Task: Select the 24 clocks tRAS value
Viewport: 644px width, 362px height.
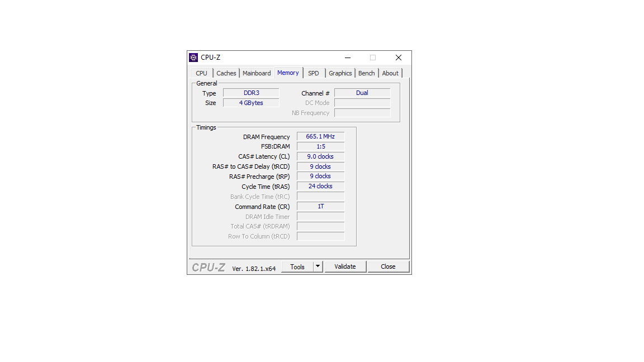Action: (321, 186)
